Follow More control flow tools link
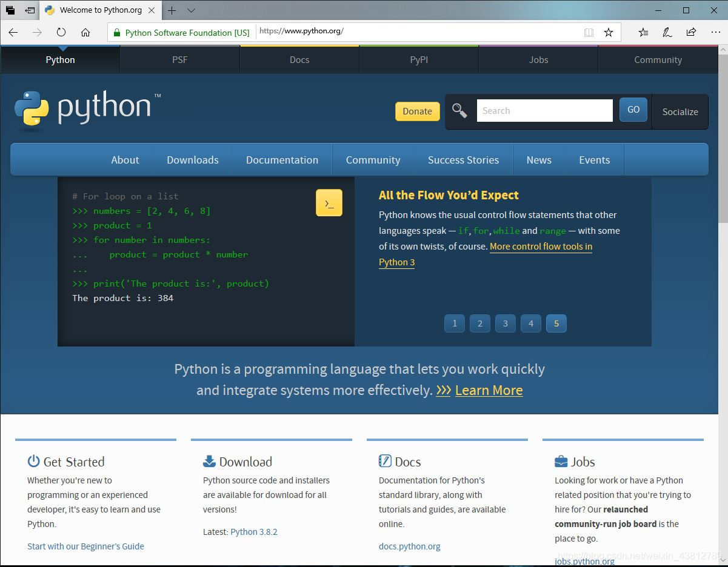This screenshot has width=728, height=567. (x=541, y=247)
